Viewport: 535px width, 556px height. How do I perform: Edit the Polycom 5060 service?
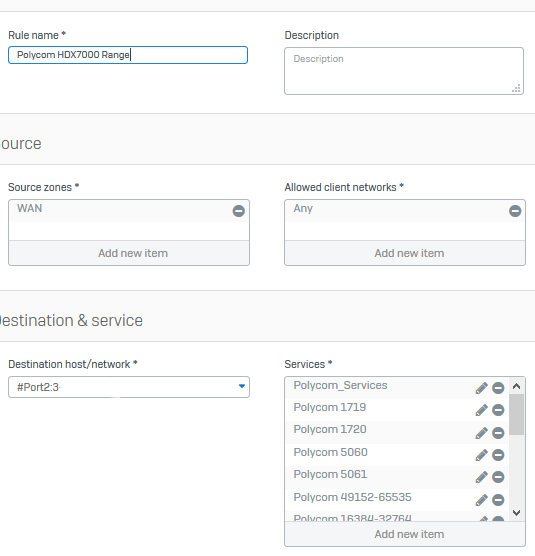click(481, 455)
